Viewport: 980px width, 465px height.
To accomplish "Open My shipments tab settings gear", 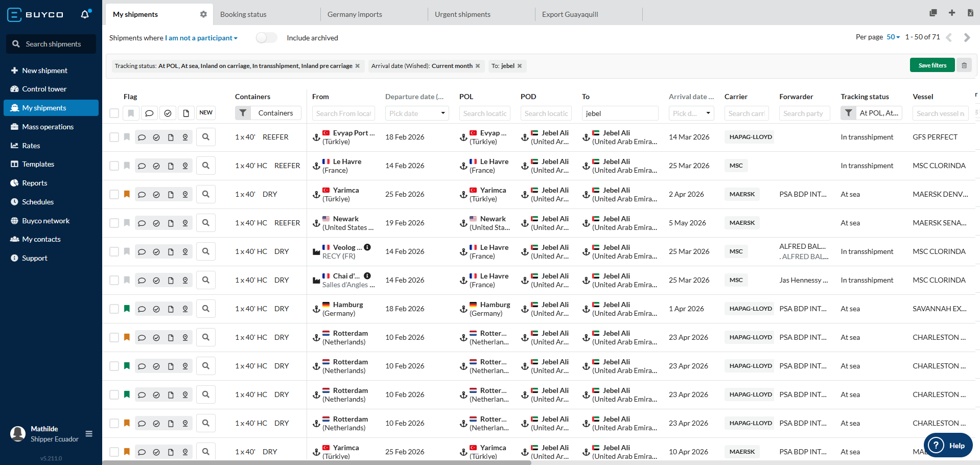I will (203, 14).
